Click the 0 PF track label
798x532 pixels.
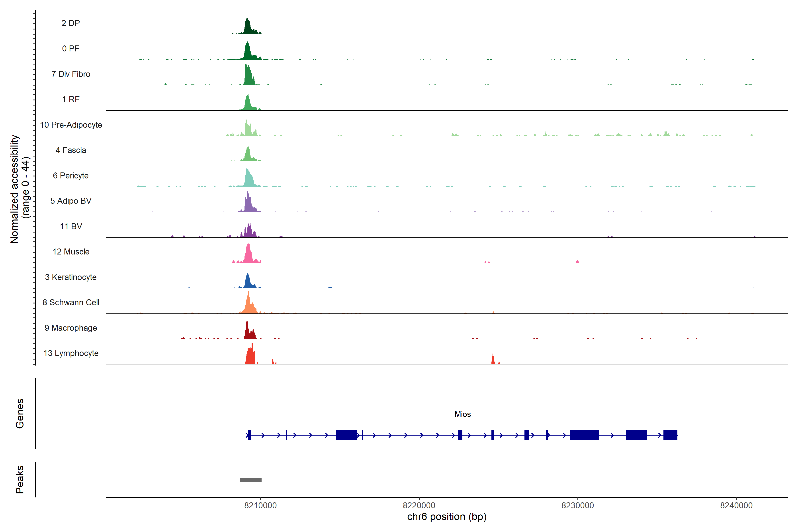click(x=70, y=49)
